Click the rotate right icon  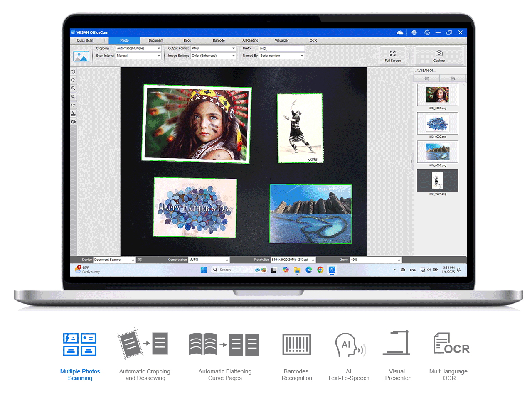click(x=73, y=80)
